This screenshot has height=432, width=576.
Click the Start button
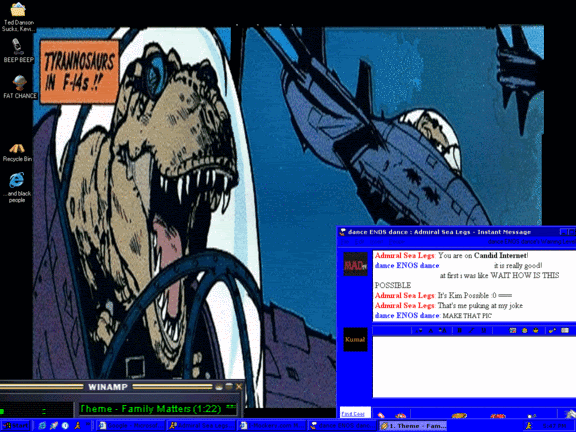pyautogui.click(x=16, y=425)
